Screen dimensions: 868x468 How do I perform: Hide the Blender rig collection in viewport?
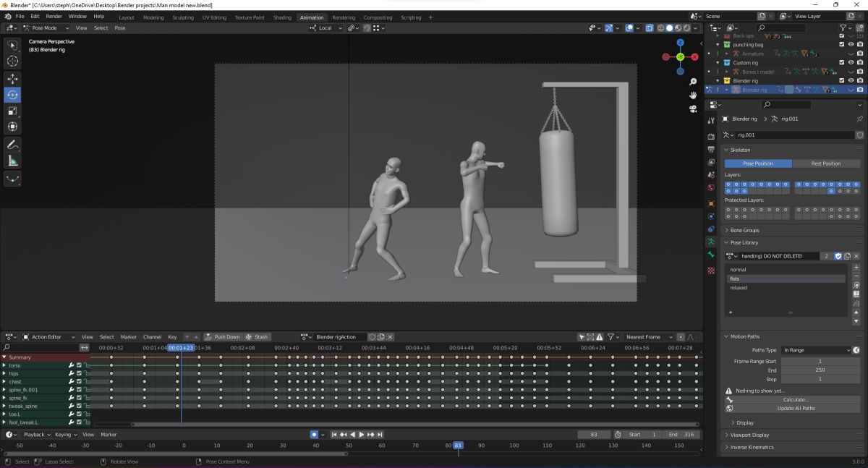(x=851, y=81)
